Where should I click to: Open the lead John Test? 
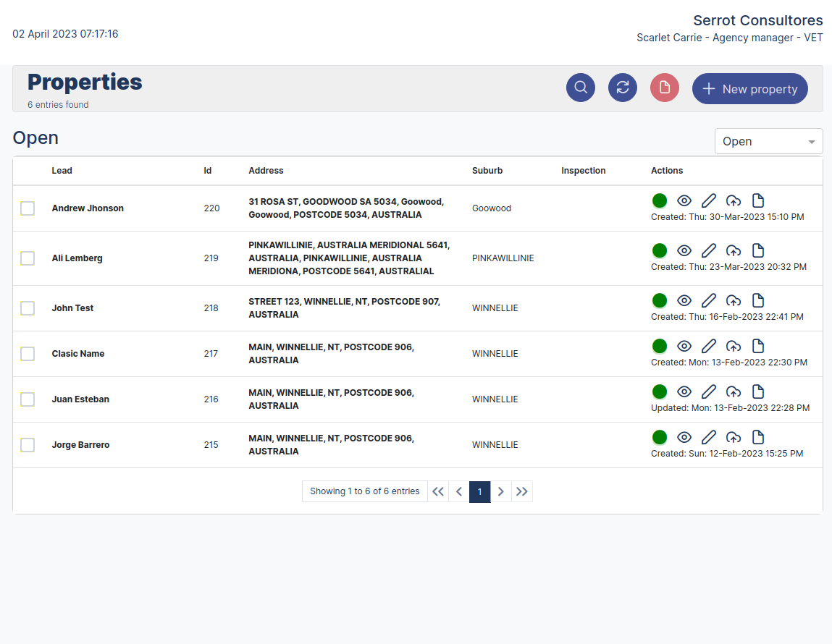tap(72, 308)
